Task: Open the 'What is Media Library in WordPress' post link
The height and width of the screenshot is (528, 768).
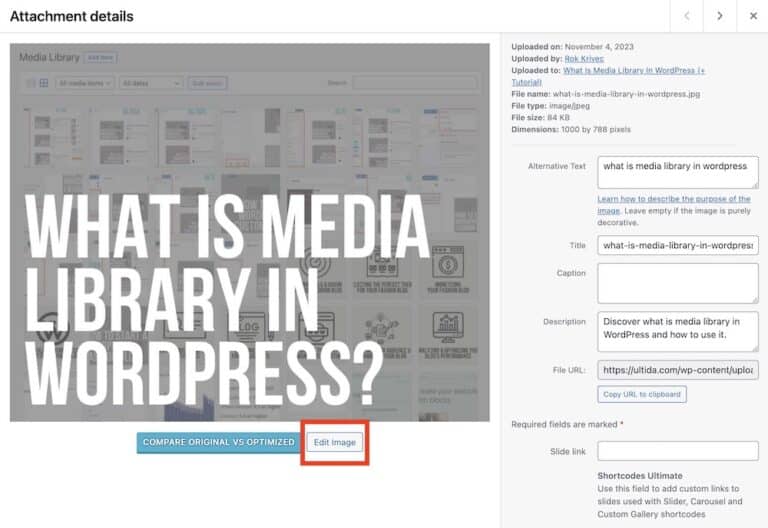Action: (634, 71)
